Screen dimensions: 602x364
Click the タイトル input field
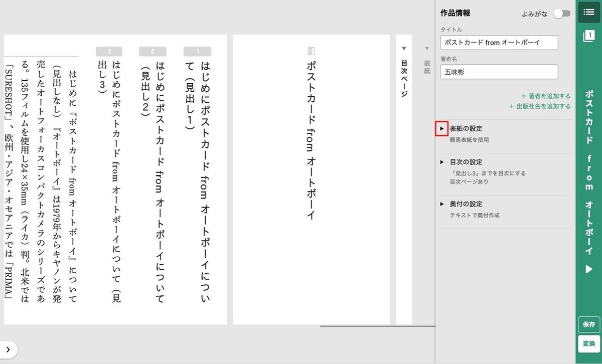click(499, 43)
